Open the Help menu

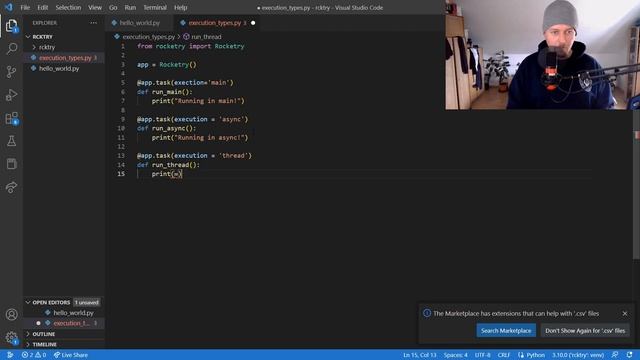point(180,7)
